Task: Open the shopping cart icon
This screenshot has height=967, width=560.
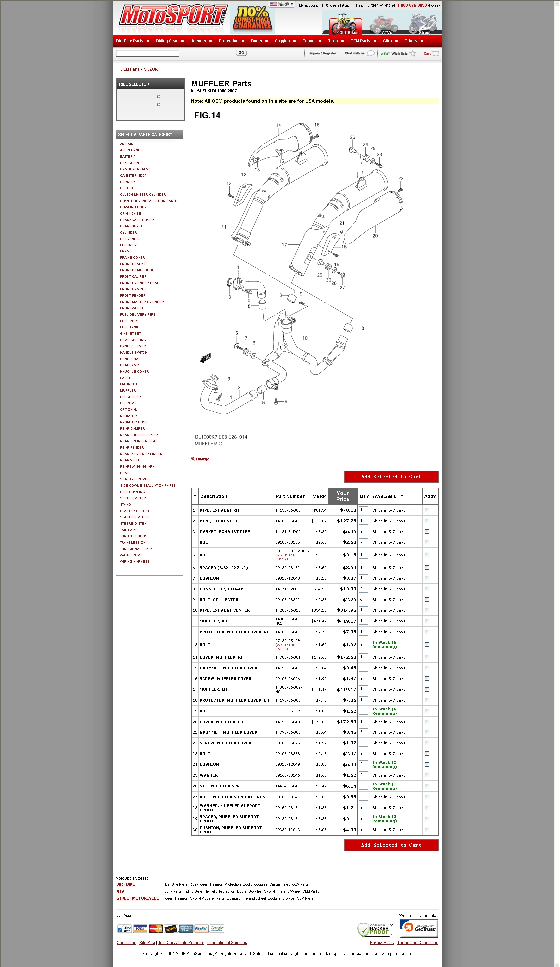Action: click(x=435, y=53)
